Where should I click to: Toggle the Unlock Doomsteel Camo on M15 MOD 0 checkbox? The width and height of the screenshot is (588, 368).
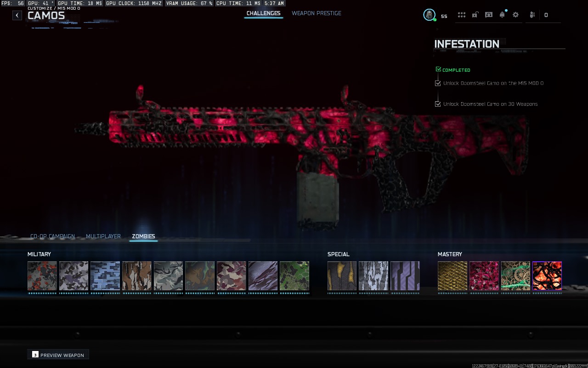coord(438,83)
